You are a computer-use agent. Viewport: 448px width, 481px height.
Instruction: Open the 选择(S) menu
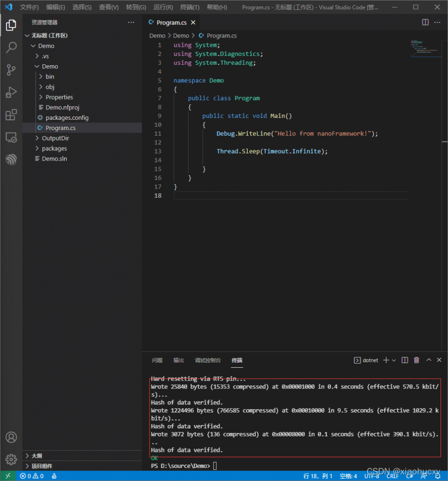[82, 7]
